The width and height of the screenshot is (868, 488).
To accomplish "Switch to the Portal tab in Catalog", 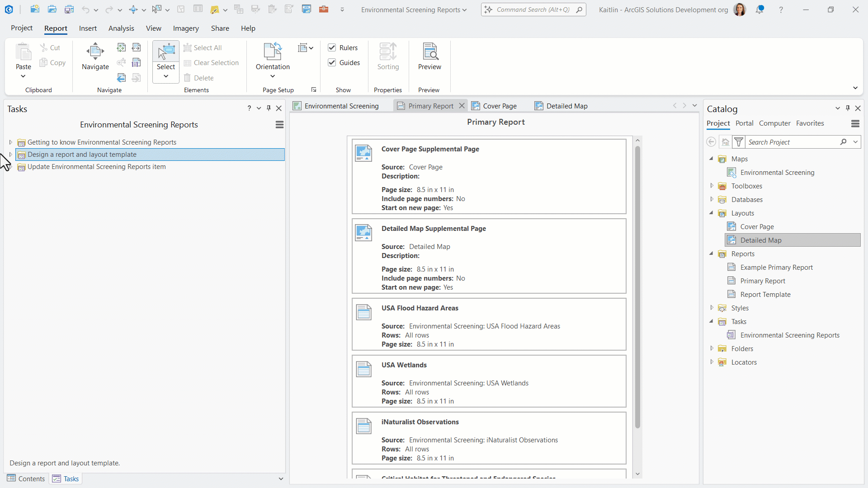I will point(744,123).
